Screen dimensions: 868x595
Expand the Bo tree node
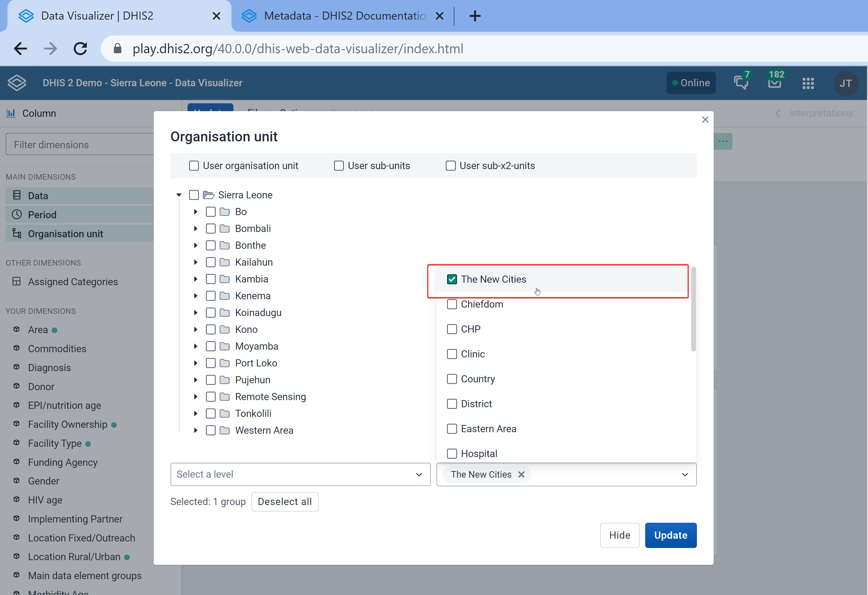(x=195, y=211)
